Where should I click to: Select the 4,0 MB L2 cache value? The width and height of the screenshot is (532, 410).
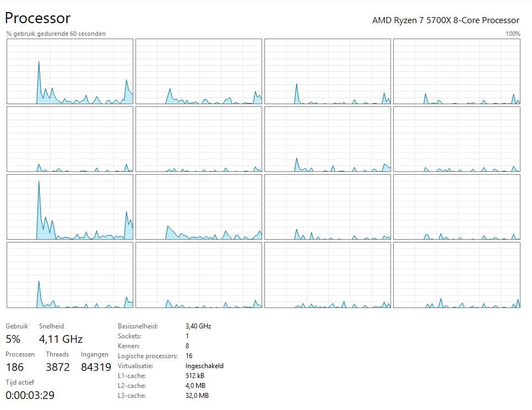point(196,386)
